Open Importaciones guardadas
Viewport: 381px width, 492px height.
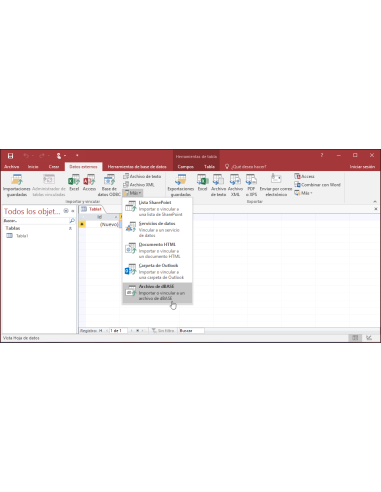pos(17,185)
